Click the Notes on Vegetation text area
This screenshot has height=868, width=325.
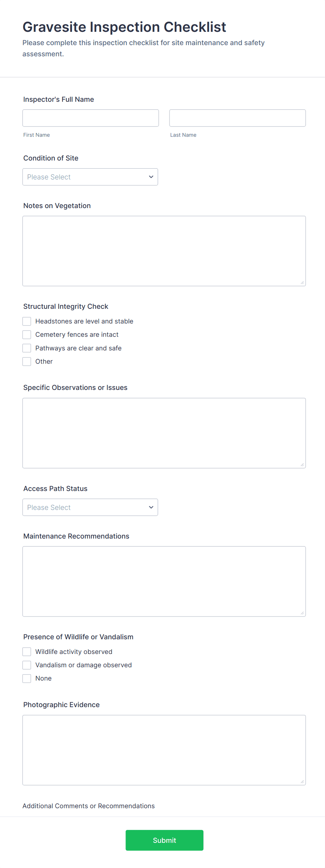coord(164,251)
